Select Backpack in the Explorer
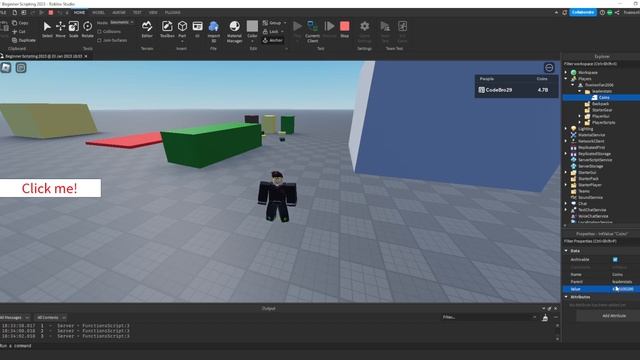Image resolution: width=640 pixels, height=360 pixels. point(601,104)
